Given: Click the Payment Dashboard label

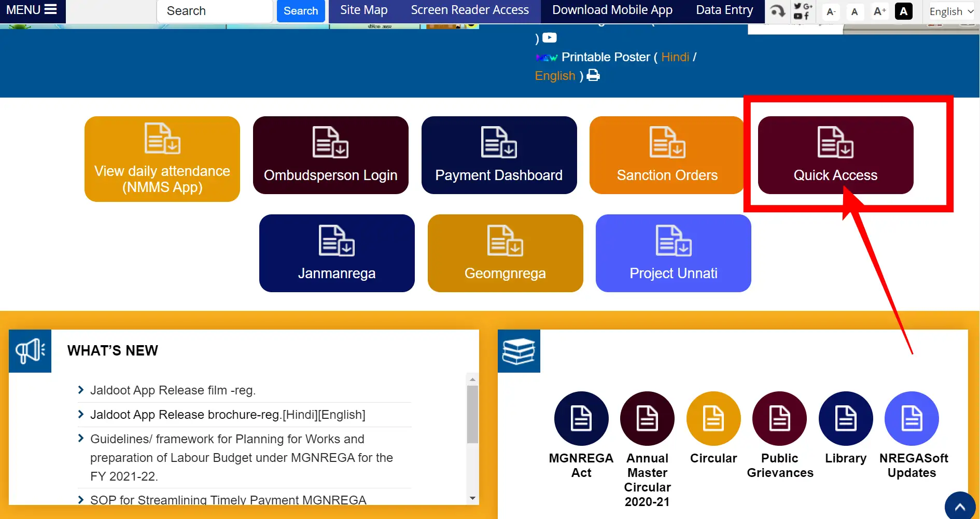Looking at the screenshot, I should (x=499, y=175).
